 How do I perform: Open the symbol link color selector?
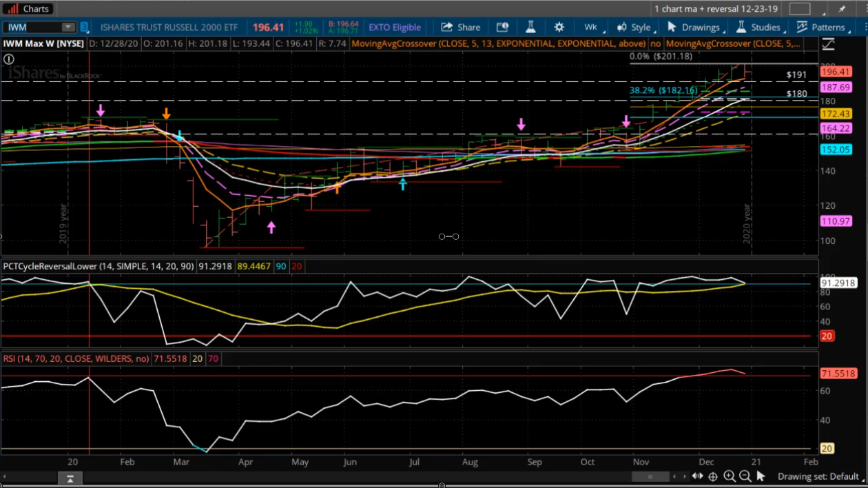pyautogui.click(x=85, y=27)
